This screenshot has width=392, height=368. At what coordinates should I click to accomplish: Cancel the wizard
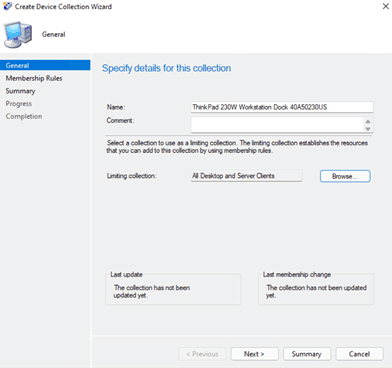coord(359,354)
